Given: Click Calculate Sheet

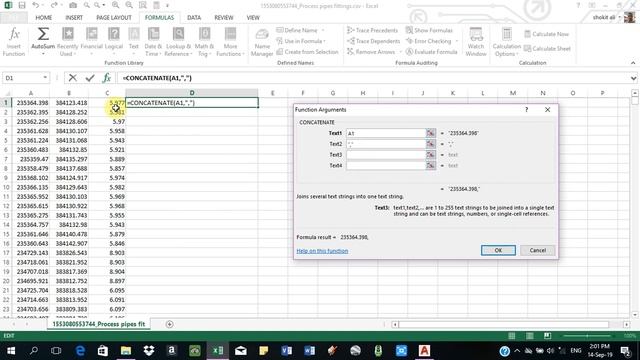Looking at the screenshot, I should [547, 49].
